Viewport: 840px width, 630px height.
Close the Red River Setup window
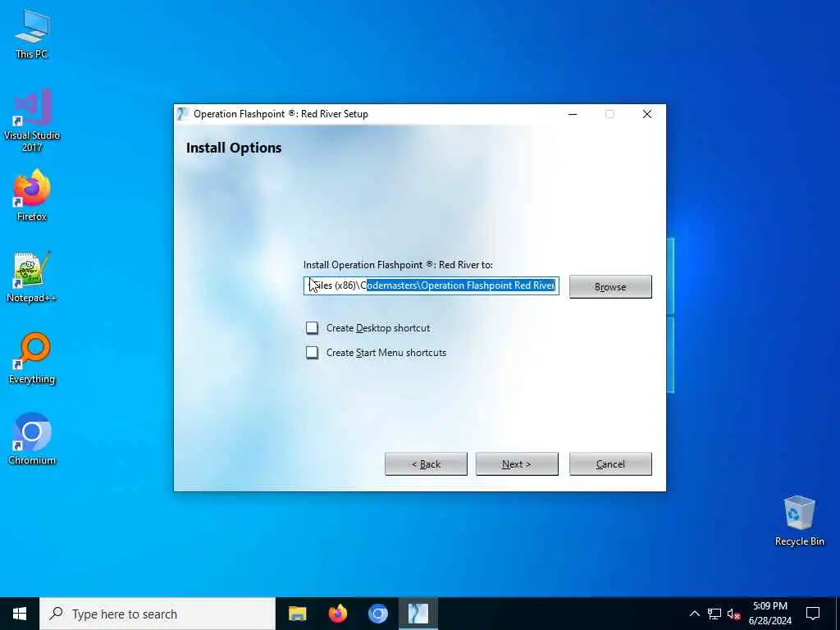(x=647, y=114)
